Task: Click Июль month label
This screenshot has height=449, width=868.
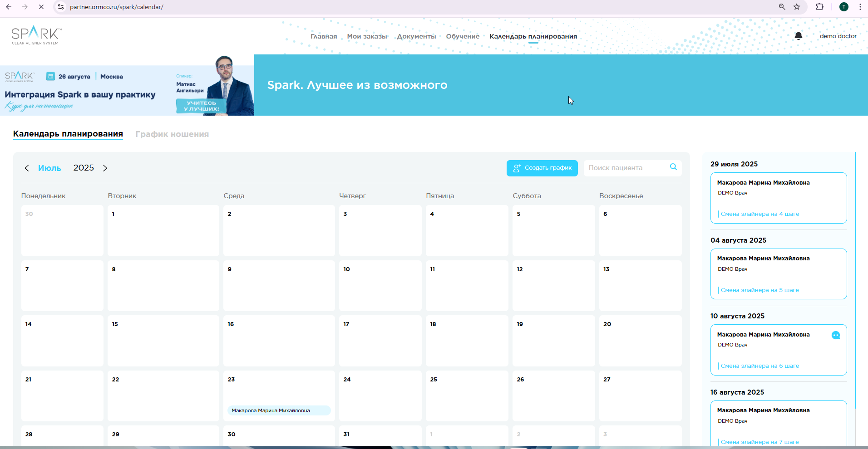Action: (49, 168)
